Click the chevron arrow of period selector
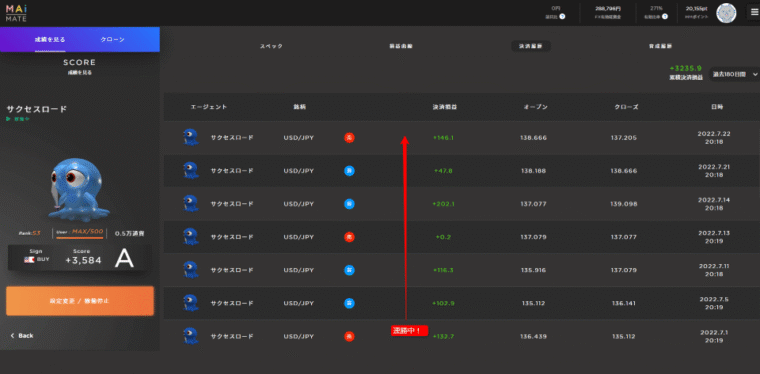760x374 pixels. tap(755, 74)
